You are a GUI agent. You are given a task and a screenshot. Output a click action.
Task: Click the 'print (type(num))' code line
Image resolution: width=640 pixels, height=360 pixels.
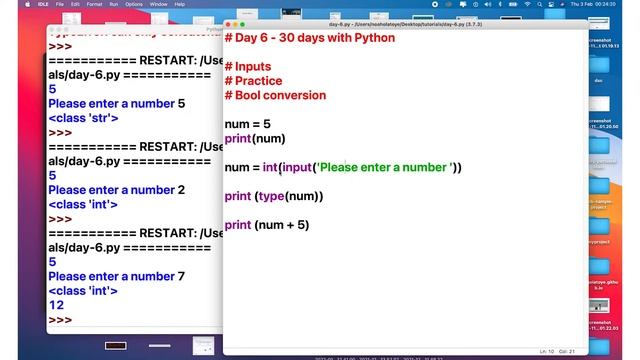274,196
